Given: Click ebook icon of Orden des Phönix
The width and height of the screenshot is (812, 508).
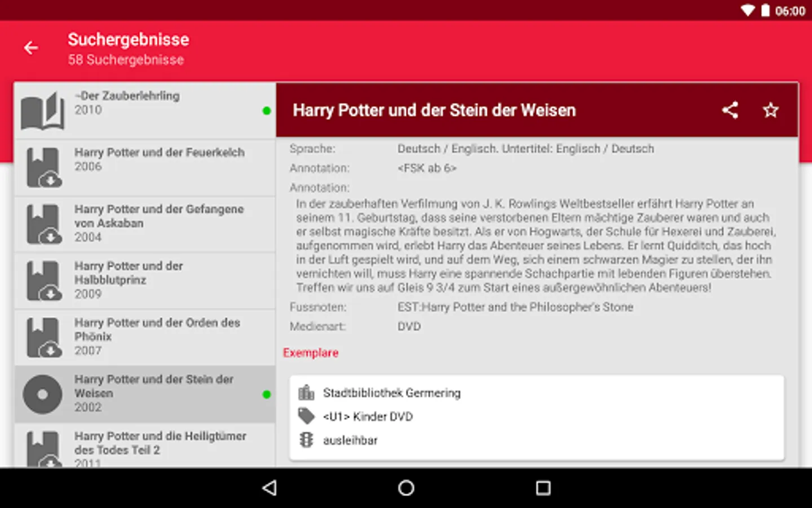Looking at the screenshot, I should 43,338.
